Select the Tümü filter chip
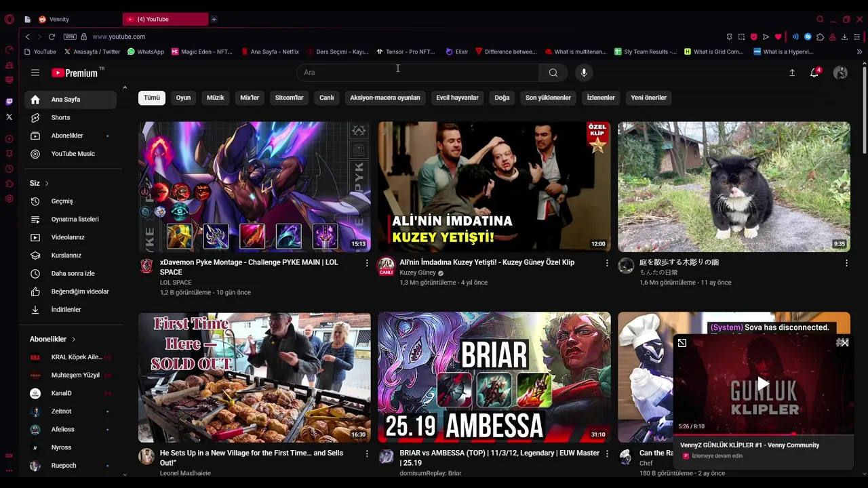The height and width of the screenshot is (488, 868). click(152, 98)
